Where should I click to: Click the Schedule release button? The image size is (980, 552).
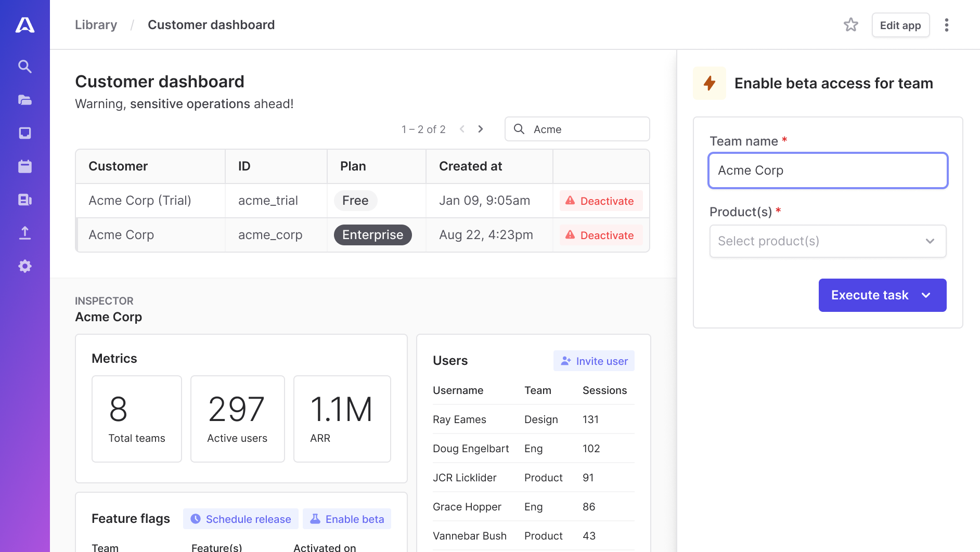(x=241, y=519)
